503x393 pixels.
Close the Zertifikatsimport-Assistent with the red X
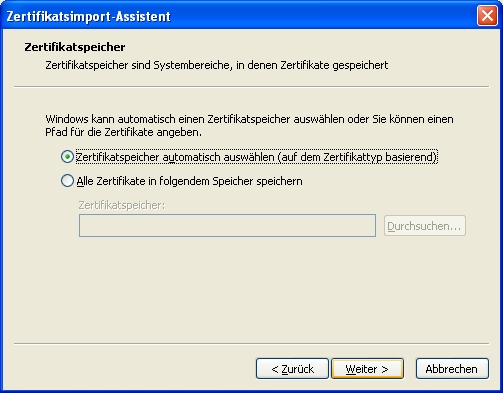click(487, 16)
